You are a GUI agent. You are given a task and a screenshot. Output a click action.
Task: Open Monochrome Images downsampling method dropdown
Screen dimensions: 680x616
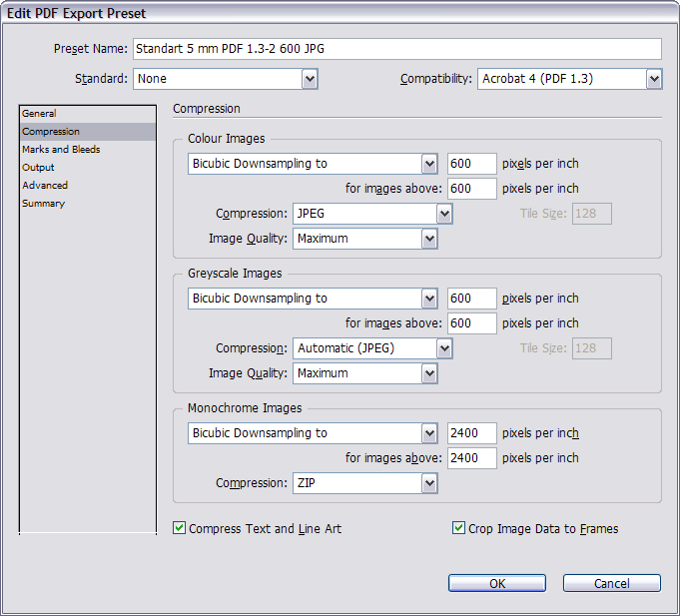[313, 433]
